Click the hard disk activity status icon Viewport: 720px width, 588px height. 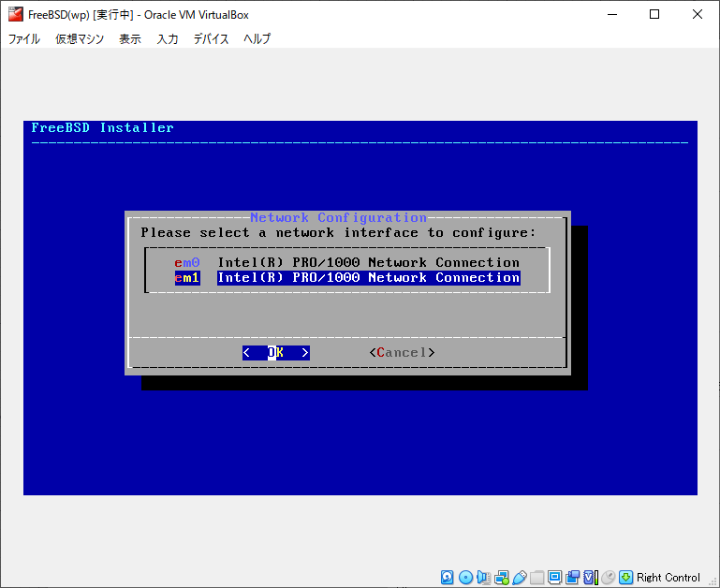pos(447,577)
